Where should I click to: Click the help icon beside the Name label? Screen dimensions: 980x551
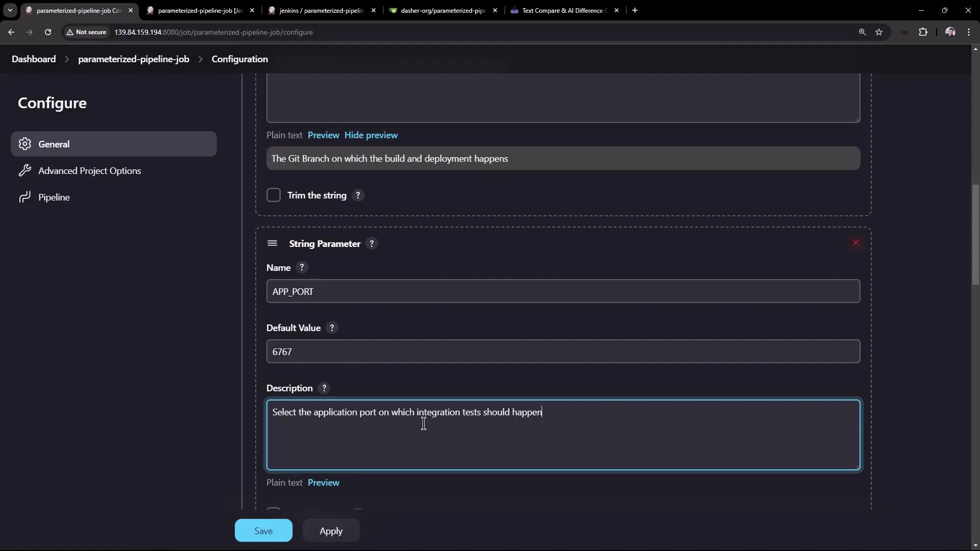[302, 267]
